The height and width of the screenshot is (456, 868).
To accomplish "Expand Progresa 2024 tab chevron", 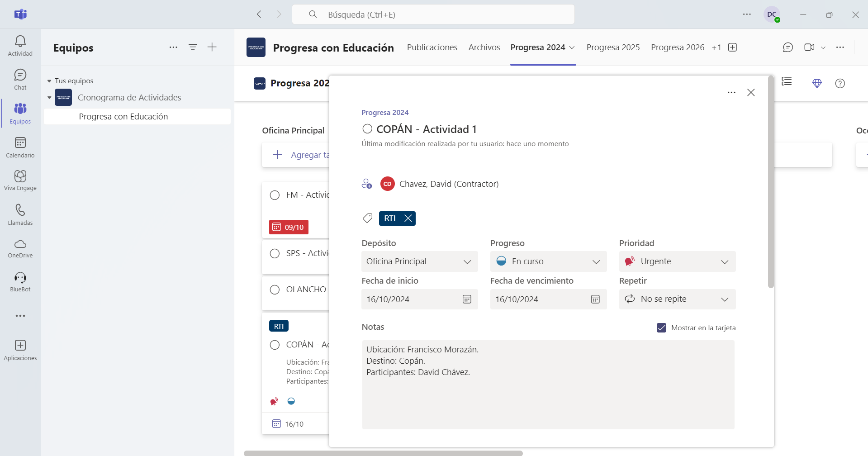I will (x=572, y=47).
